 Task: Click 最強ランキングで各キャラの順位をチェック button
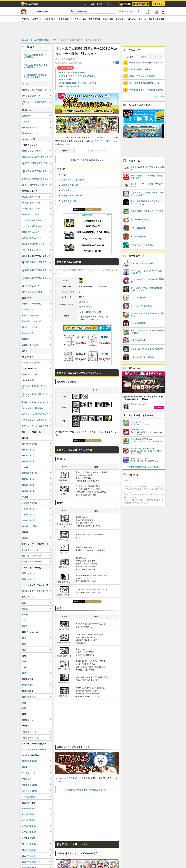(x=87, y=790)
